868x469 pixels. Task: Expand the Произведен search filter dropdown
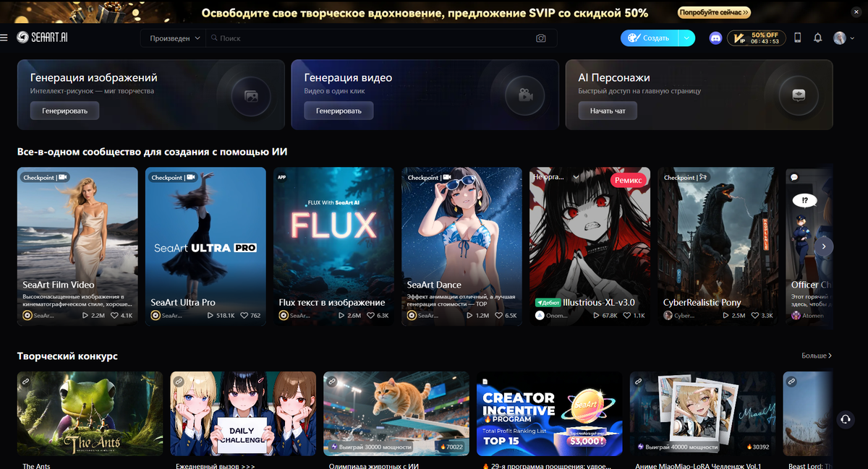click(x=173, y=38)
